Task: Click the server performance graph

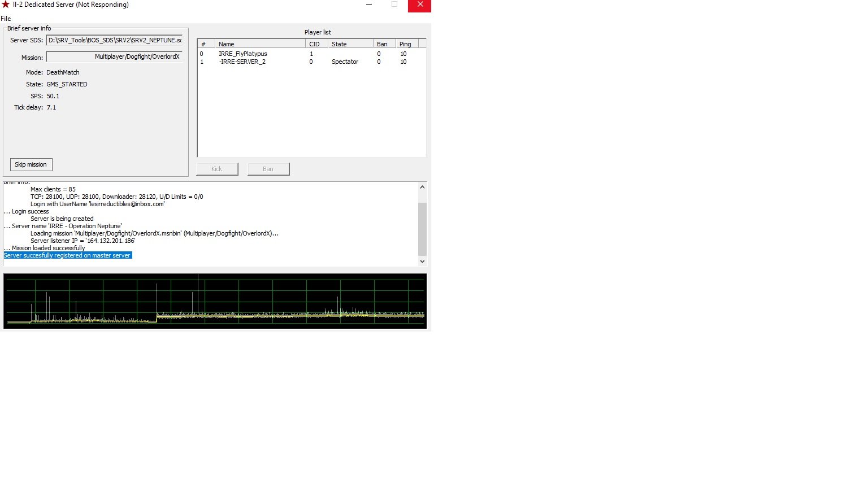Action: point(215,301)
